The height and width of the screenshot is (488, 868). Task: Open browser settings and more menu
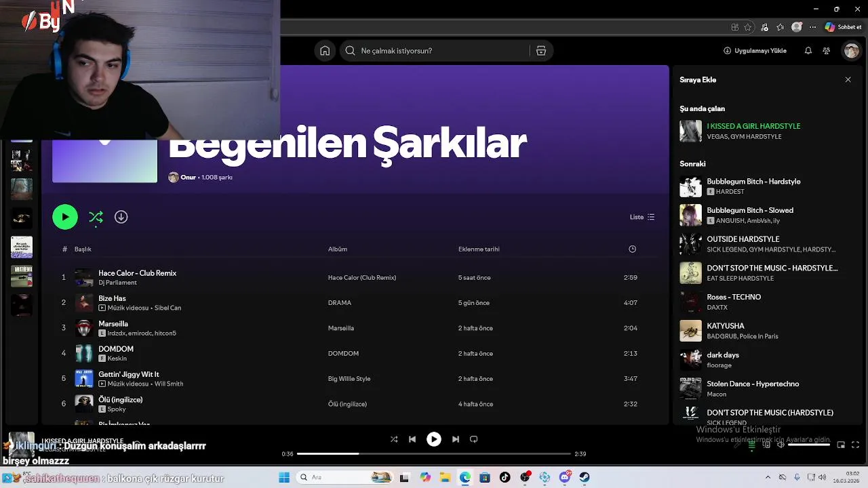812,27
